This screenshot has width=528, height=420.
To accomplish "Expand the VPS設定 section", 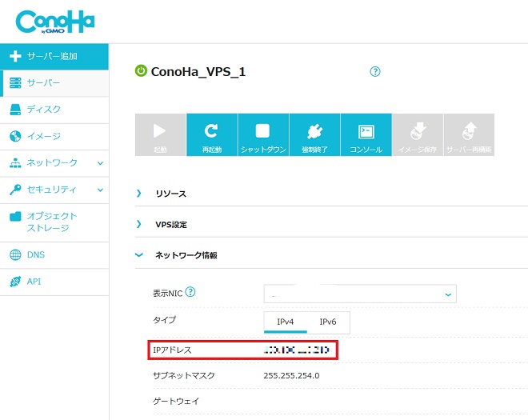I will click(x=170, y=224).
